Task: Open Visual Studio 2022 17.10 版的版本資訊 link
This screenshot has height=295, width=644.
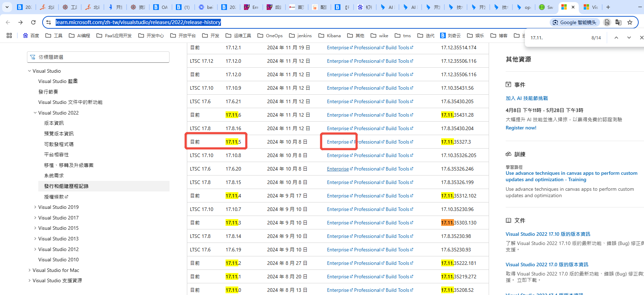Action: pyautogui.click(x=548, y=234)
